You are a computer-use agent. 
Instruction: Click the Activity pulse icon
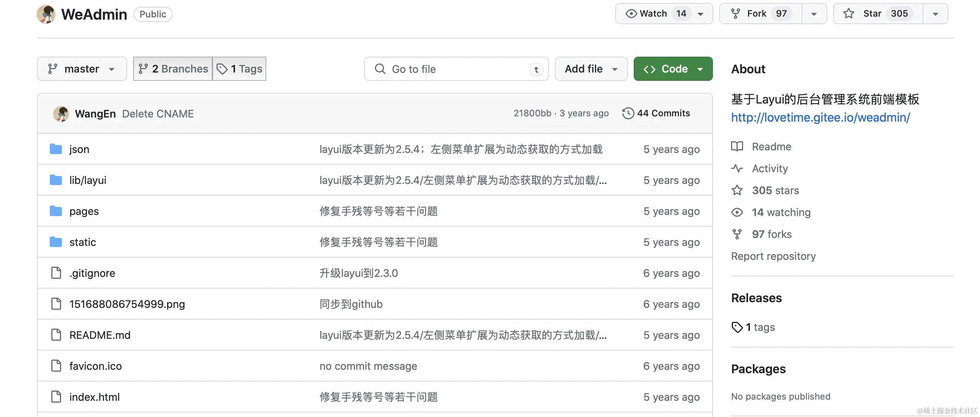point(737,168)
